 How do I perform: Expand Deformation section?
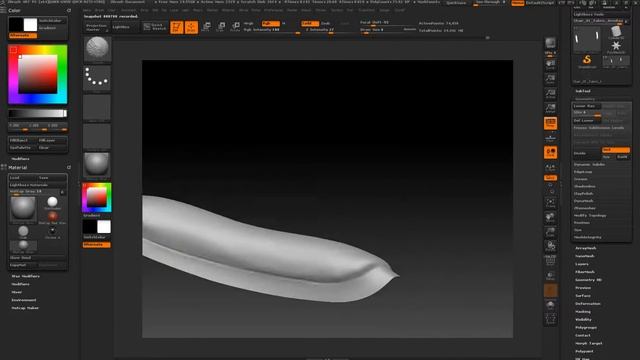tap(588, 304)
